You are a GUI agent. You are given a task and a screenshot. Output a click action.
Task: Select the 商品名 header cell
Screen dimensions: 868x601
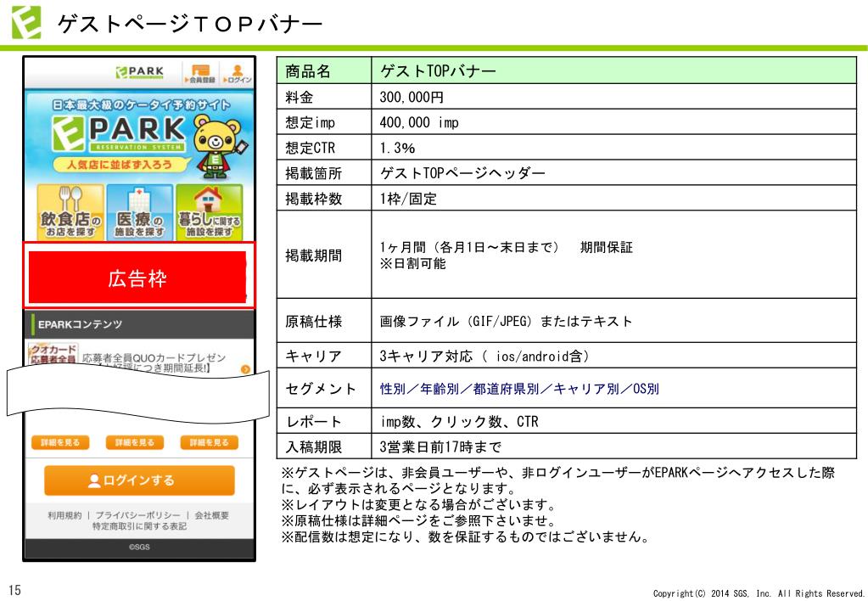324,71
